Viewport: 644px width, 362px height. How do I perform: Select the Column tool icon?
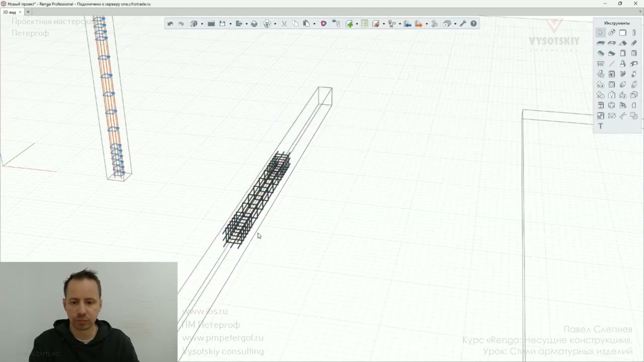[x=634, y=33]
